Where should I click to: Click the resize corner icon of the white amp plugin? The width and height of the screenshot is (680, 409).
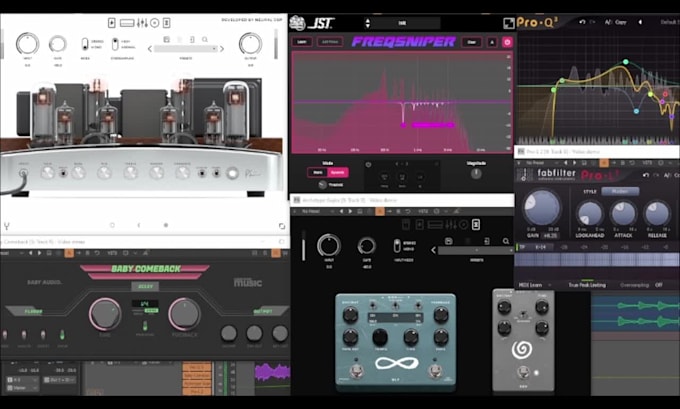[281, 226]
